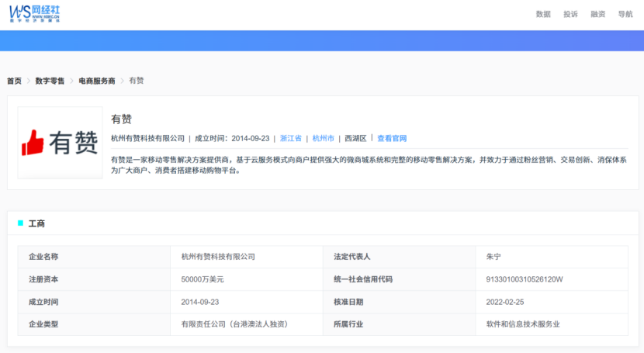Click the 有赞 company title heading
Viewport: 644px width, 353px height.
(x=121, y=119)
